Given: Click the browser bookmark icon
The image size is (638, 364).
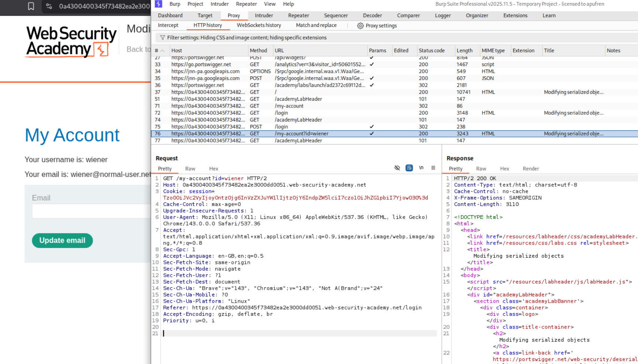Looking at the screenshot, I should coord(31,6).
